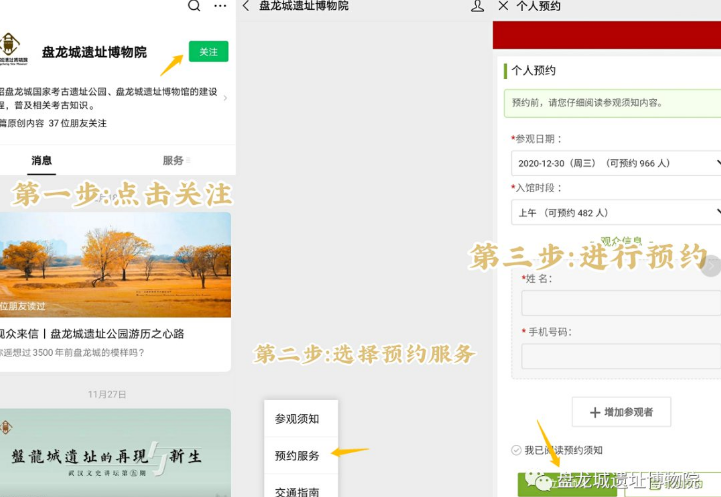Click the green 关注 follow button
The width and height of the screenshot is (721, 497).
tap(208, 51)
